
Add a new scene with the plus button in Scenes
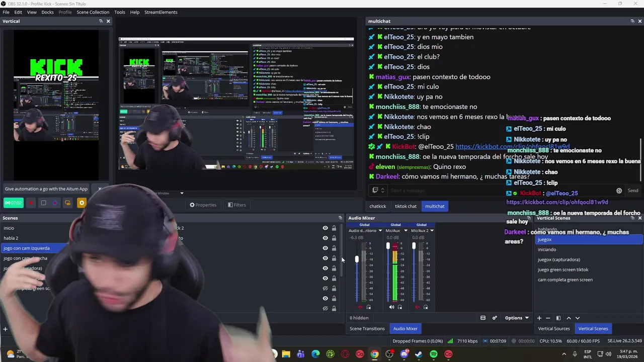(5, 329)
